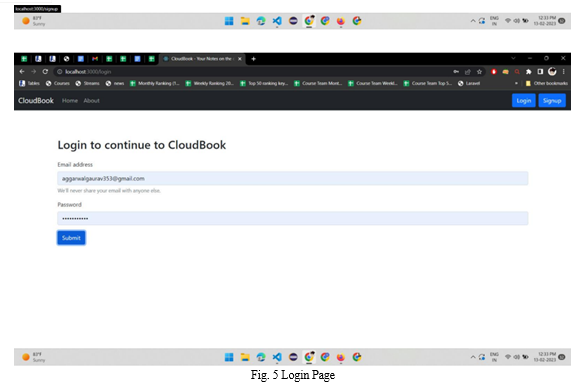Open the Streams bookmark
Image resolution: width=588 pixels, height=388 pixels.
[x=87, y=83]
